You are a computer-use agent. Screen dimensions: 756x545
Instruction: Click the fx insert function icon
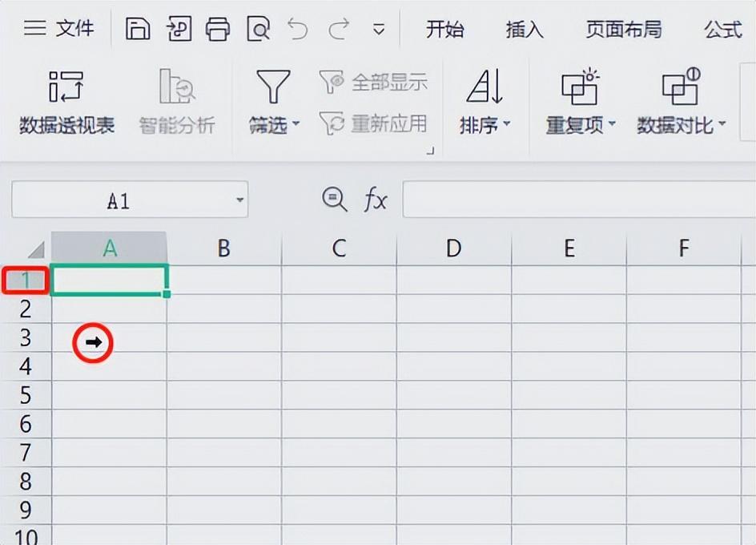375,200
